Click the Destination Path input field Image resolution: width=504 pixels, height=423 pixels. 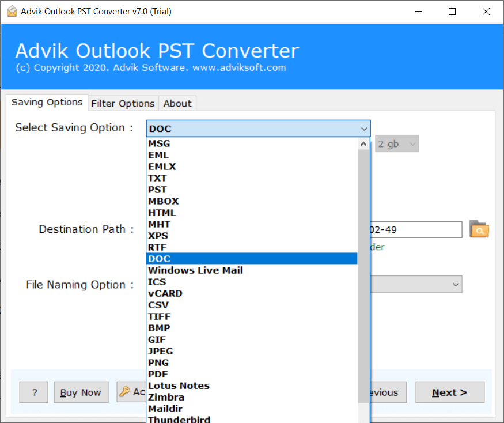(415, 229)
